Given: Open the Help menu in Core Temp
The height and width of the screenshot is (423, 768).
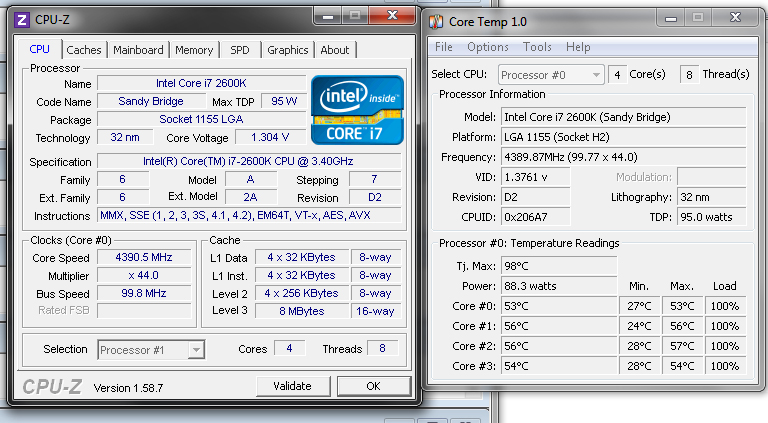Looking at the screenshot, I should pos(578,47).
